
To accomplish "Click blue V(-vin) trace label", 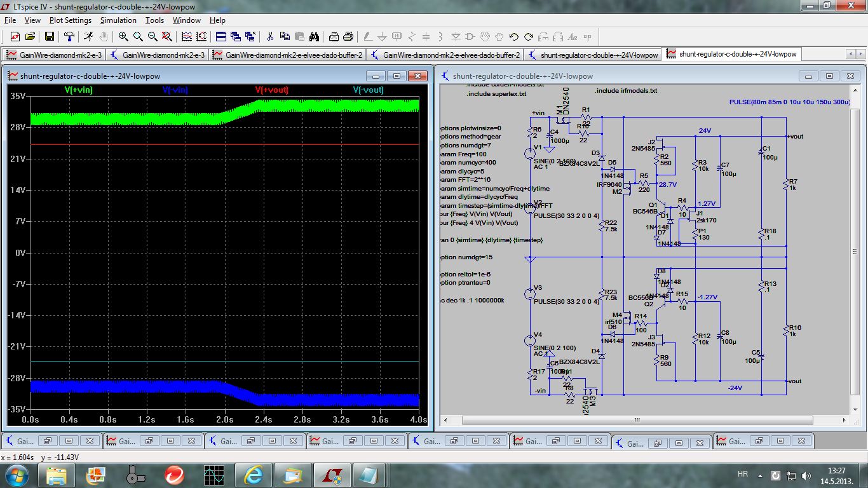I will [175, 90].
